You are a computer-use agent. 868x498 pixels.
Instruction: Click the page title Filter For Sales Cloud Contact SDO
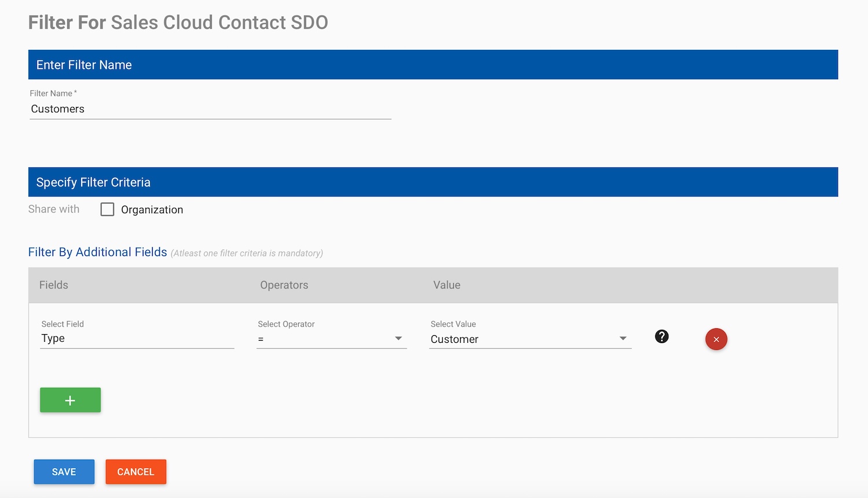click(x=178, y=23)
